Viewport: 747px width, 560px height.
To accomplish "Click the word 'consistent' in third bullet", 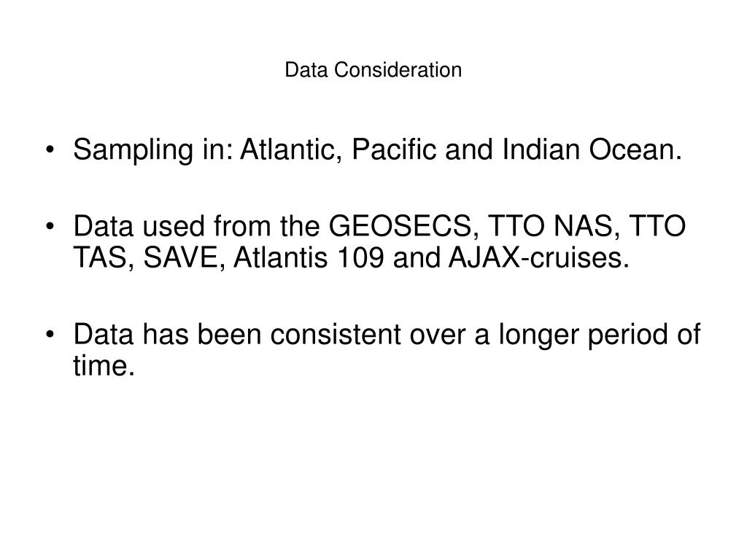I will pos(336,334).
